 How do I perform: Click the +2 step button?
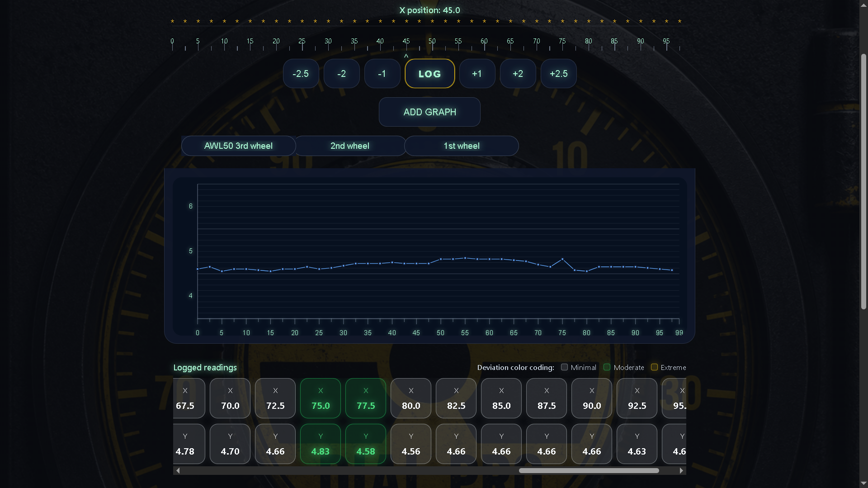518,74
